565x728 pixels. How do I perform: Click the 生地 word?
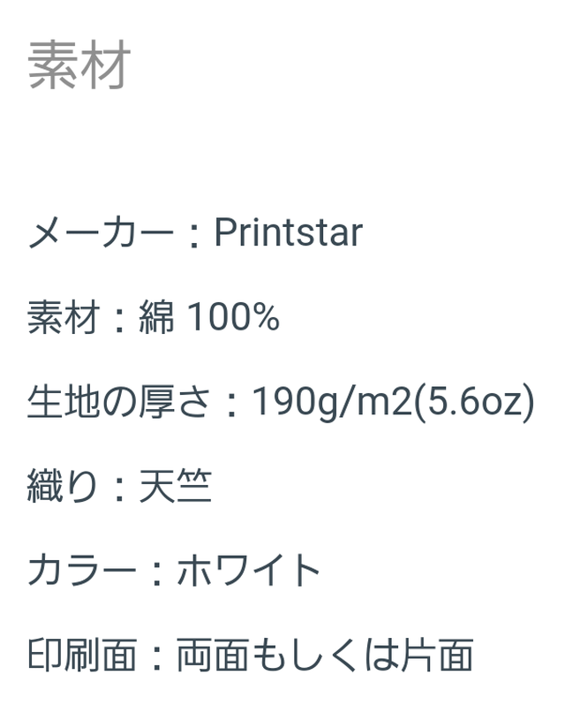(64, 402)
